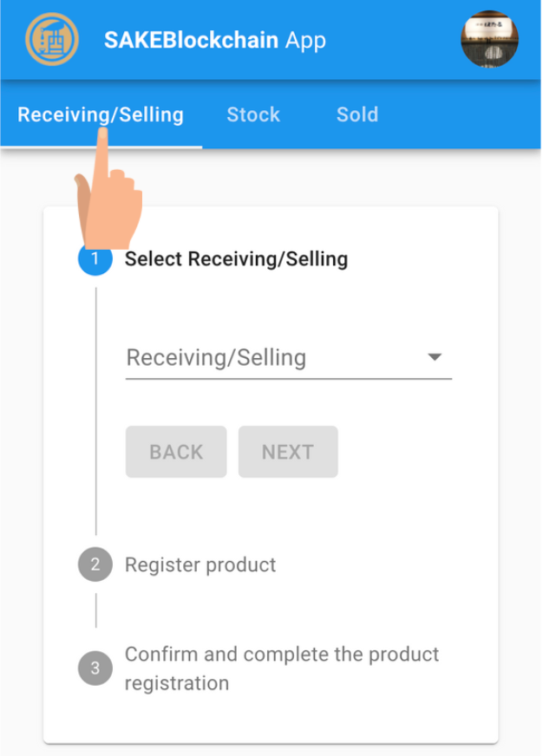Image resolution: width=543 pixels, height=756 pixels.
Task: Click the SAKEBlockchain App header title
Action: click(215, 40)
